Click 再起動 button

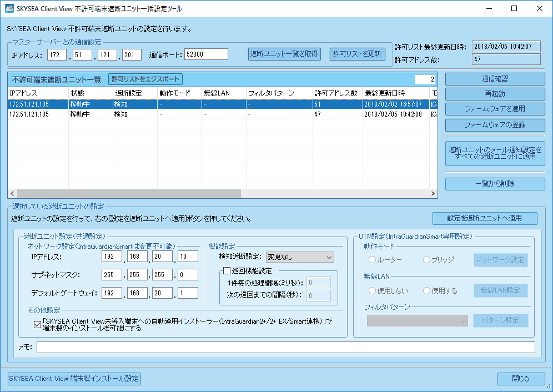(495, 94)
